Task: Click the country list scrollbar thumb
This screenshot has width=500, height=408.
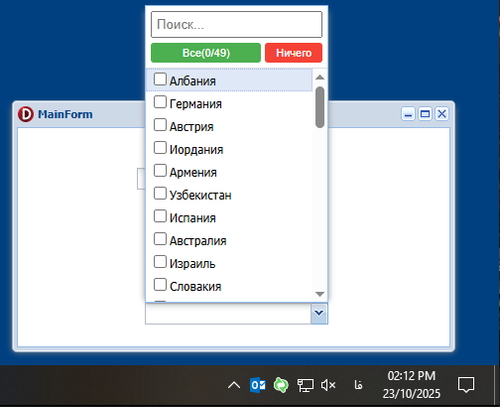Action: click(x=320, y=107)
